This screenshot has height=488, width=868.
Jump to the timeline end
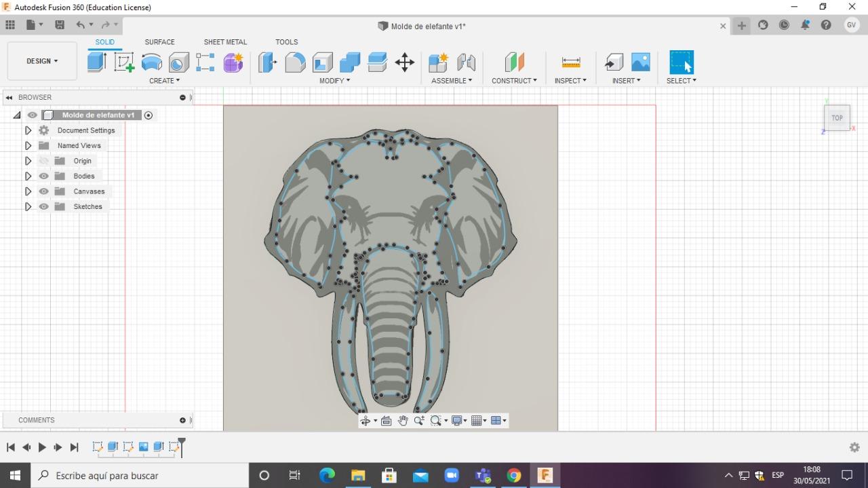click(x=75, y=447)
